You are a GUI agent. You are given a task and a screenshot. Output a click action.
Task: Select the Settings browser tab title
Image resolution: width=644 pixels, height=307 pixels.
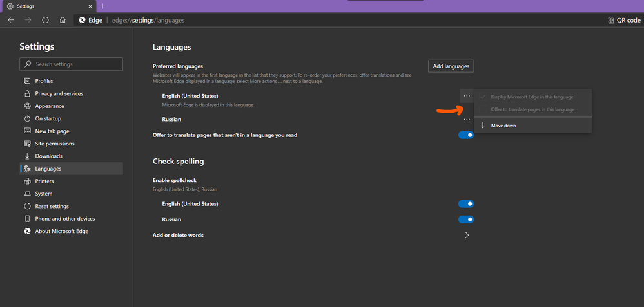pos(26,6)
